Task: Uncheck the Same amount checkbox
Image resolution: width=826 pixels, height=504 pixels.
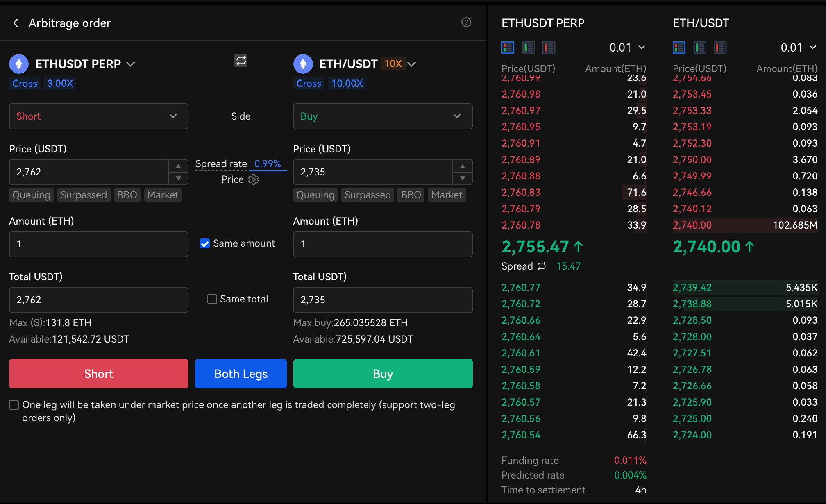Action: pos(204,243)
